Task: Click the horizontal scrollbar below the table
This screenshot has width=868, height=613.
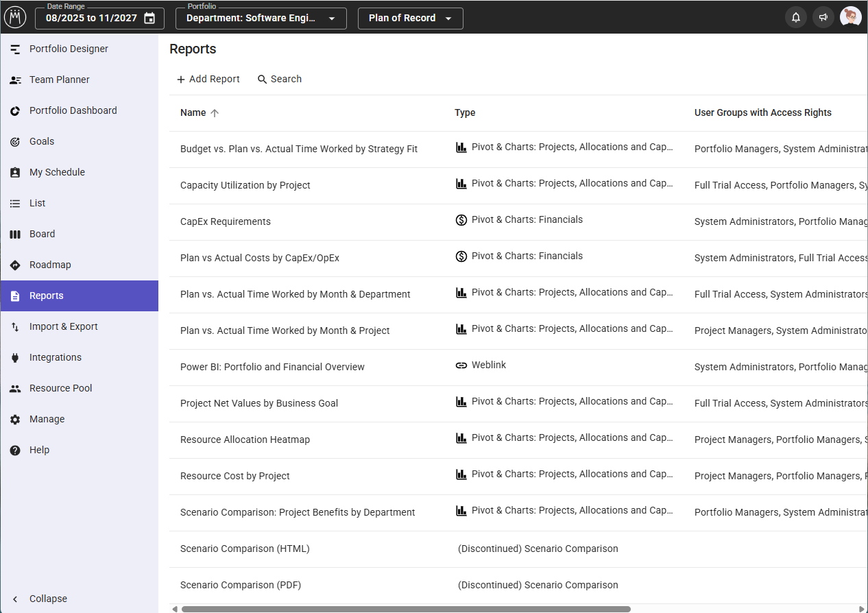Action: [406, 608]
